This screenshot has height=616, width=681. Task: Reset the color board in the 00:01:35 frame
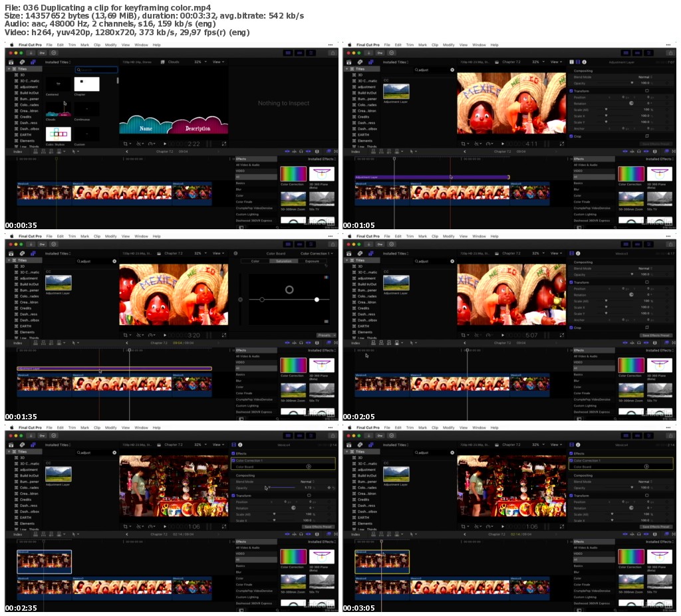click(326, 265)
